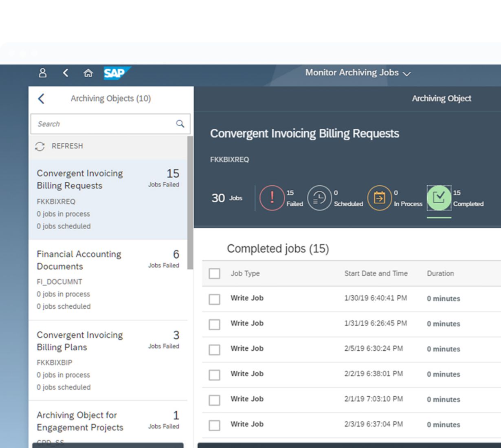Viewport: 501px width, 448px height.
Task: Click the SAP logo
Action: (116, 73)
